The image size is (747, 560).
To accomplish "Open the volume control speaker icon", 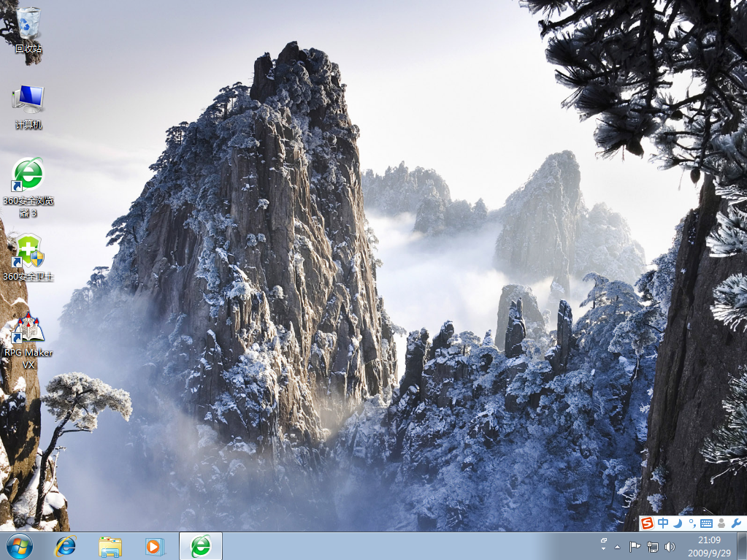I will click(670, 547).
